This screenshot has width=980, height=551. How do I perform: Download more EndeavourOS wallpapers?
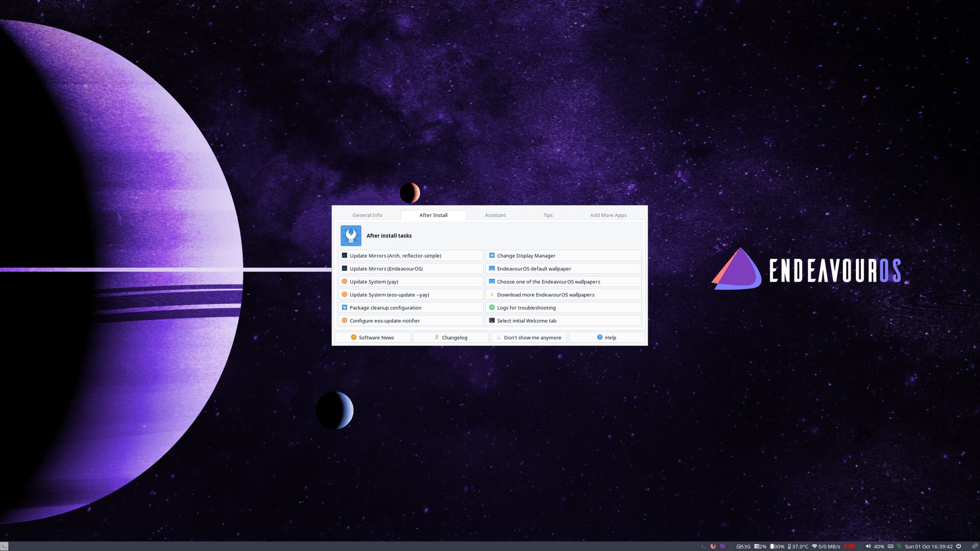pyautogui.click(x=563, y=294)
